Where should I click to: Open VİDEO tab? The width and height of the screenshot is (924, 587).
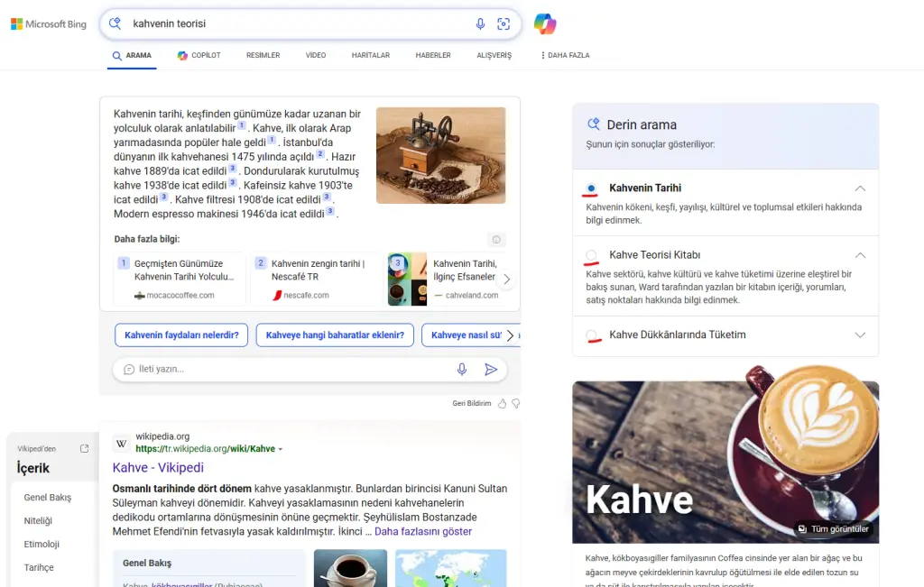click(315, 55)
